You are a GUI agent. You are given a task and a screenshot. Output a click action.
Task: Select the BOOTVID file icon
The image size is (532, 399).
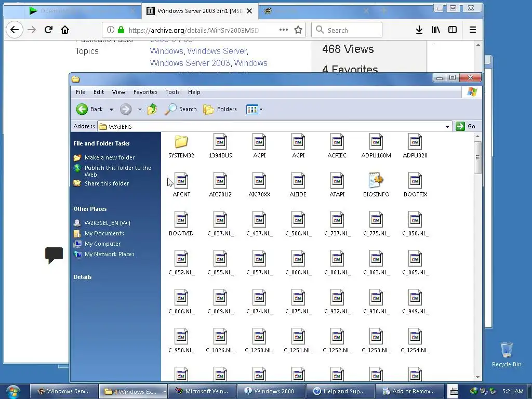(181, 220)
